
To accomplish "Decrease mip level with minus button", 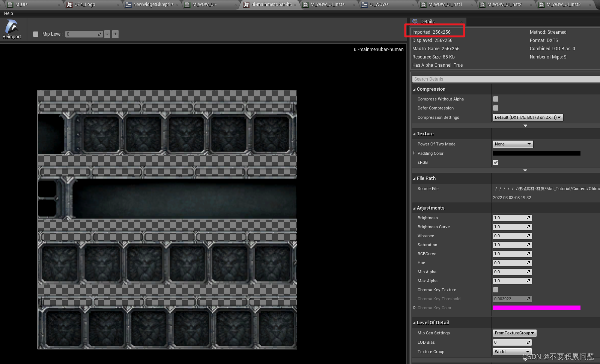I will 107,34.
